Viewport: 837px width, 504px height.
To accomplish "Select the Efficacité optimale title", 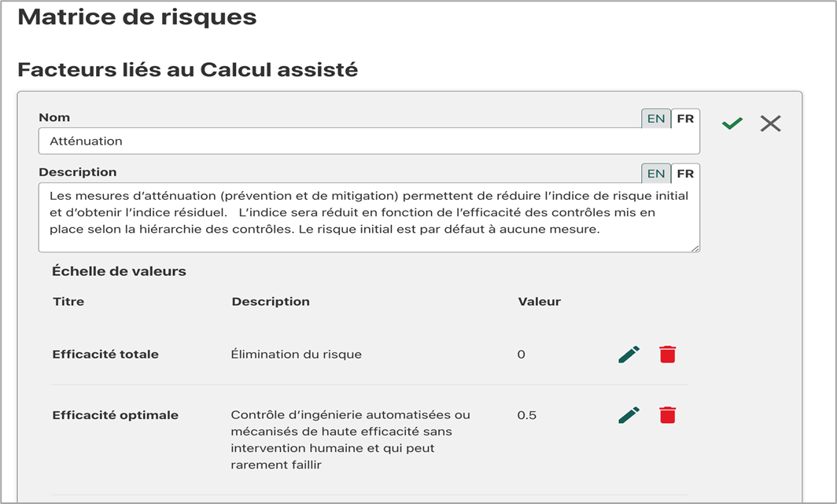I will tap(116, 415).
